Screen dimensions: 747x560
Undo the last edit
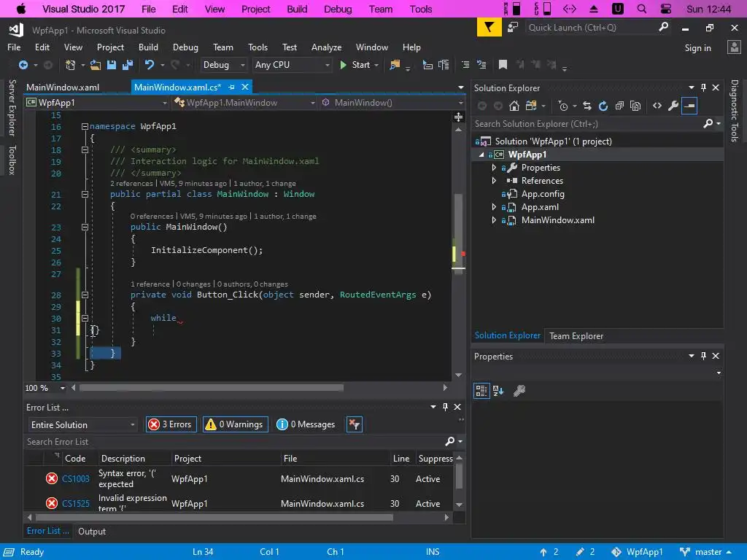click(x=149, y=65)
